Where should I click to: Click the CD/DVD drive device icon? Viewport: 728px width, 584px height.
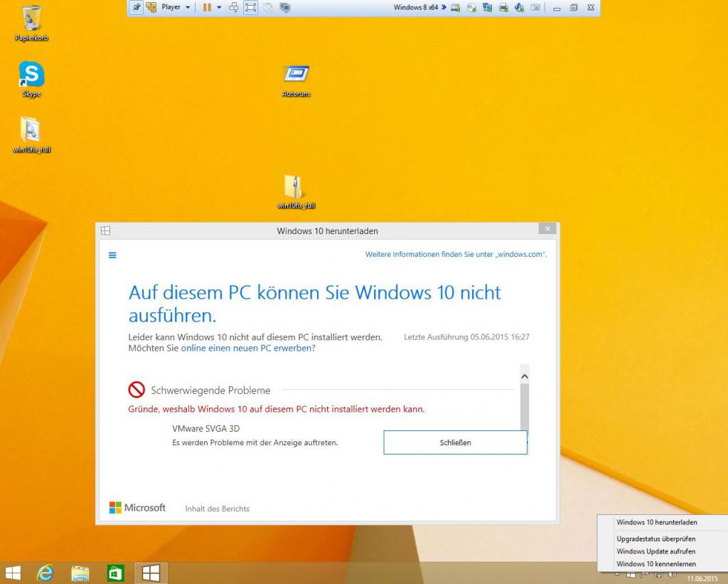pos(471,8)
